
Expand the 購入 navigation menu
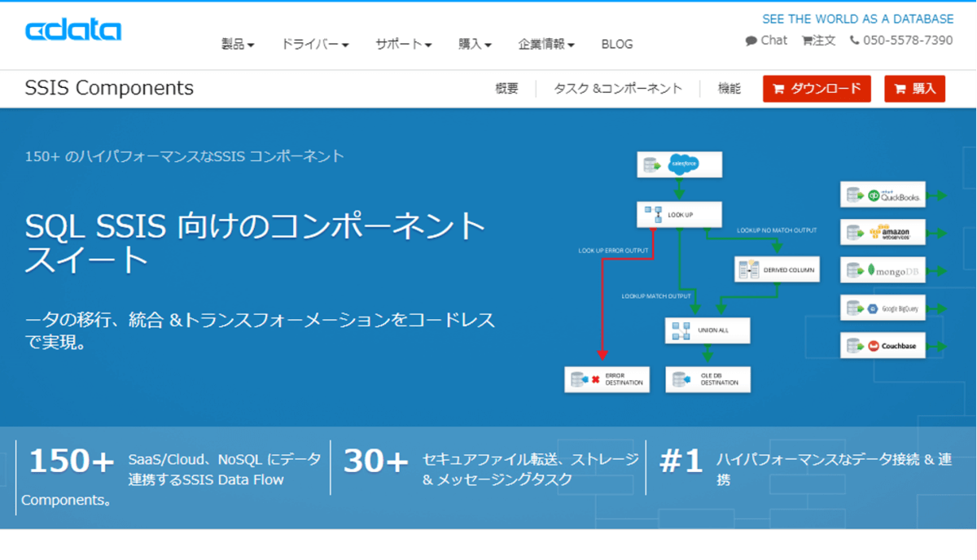point(475,44)
